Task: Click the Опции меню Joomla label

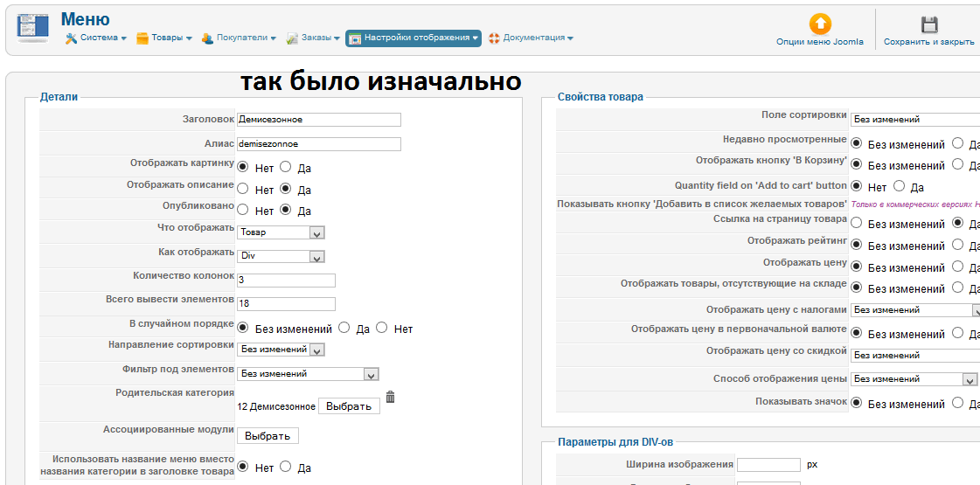Action: pos(820,42)
